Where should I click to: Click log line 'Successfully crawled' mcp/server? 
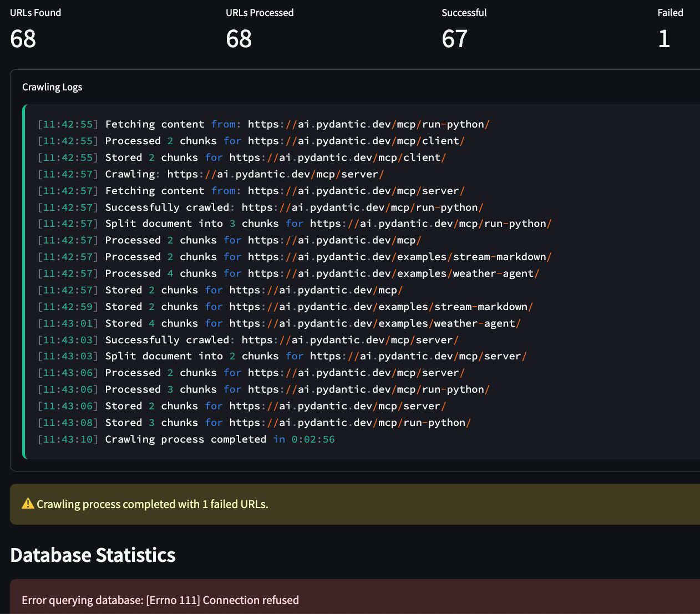click(x=248, y=340)
